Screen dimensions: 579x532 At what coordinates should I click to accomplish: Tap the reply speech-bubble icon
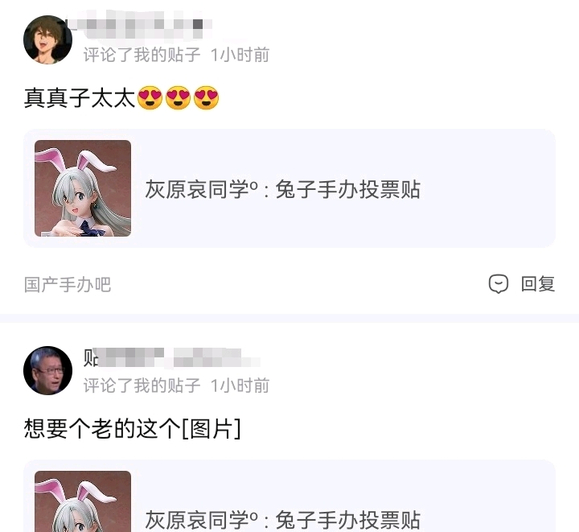coord(498,284)
